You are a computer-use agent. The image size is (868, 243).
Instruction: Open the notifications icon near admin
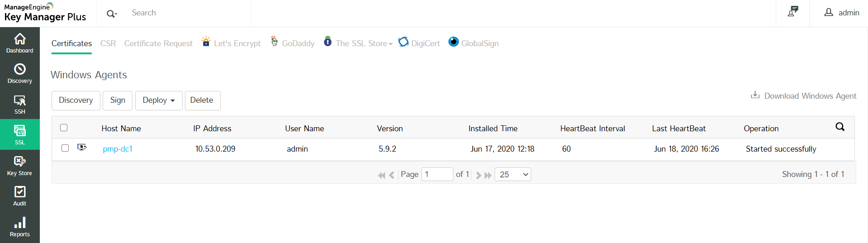tap(793, 12)
